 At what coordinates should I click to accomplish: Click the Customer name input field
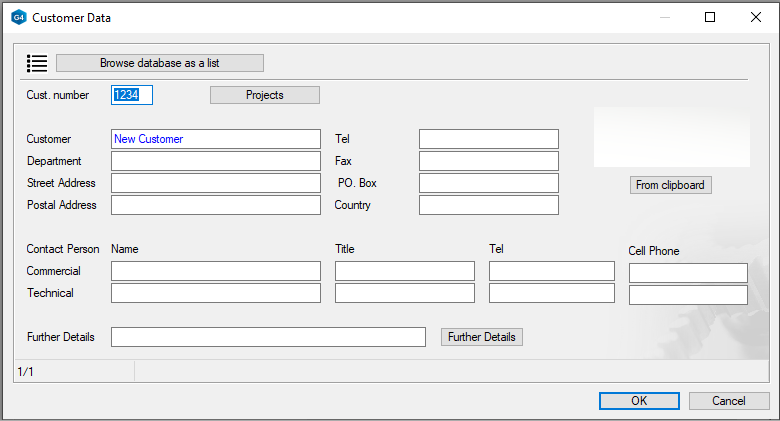[215, 139]
